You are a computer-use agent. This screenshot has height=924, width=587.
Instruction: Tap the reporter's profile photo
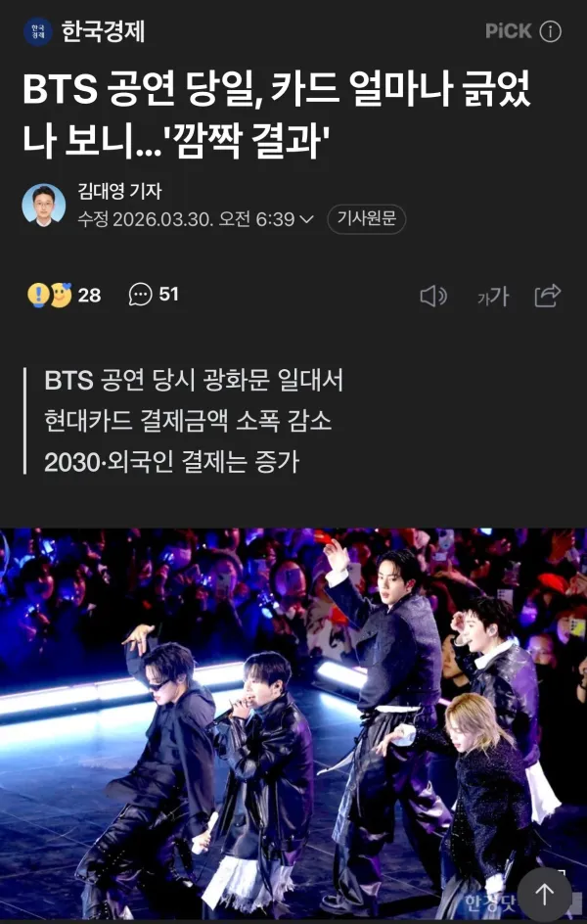click(44, 206)
